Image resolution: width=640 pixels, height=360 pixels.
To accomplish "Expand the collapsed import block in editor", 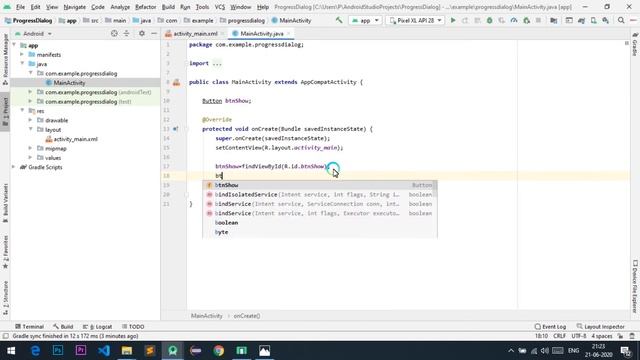I will pos(217,63).
